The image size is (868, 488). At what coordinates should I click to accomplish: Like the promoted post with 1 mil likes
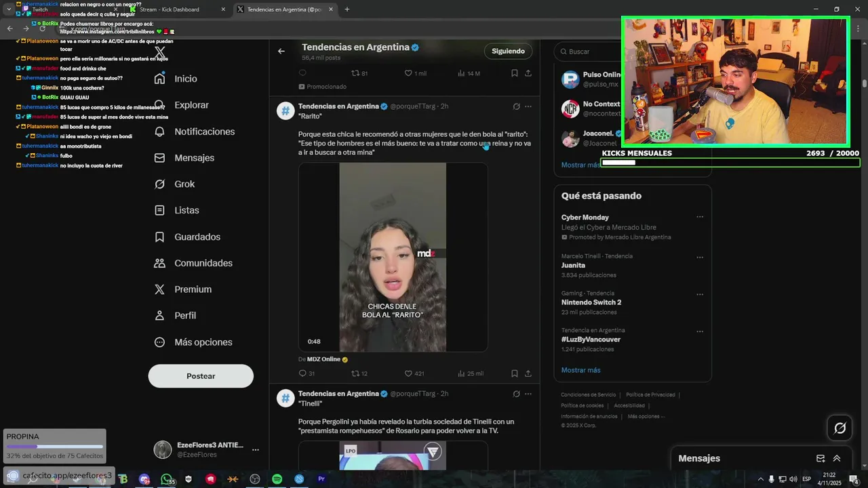416,73
